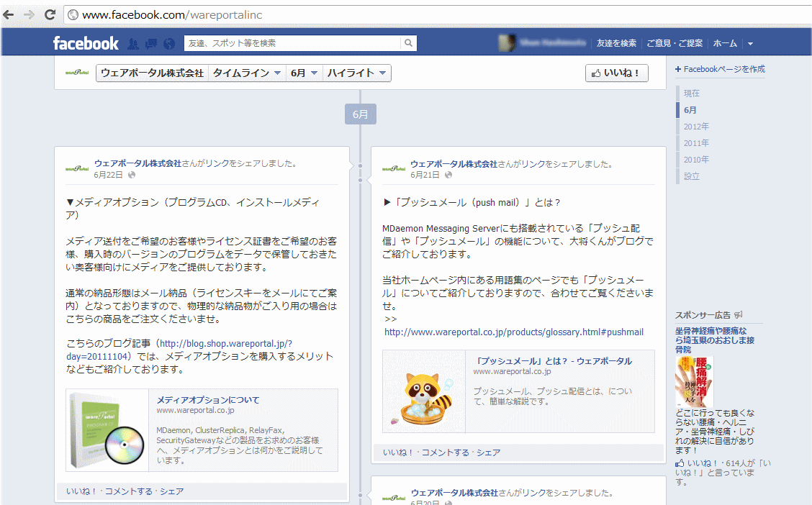This screenshot has height=505, width=812.
Task: Click raccoon mascot thumbnail
Action: click(424, 391)
